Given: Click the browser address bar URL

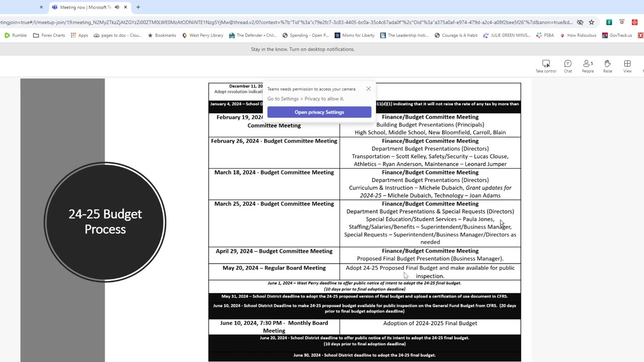Looking at the screenshot, I should point(286,22).
